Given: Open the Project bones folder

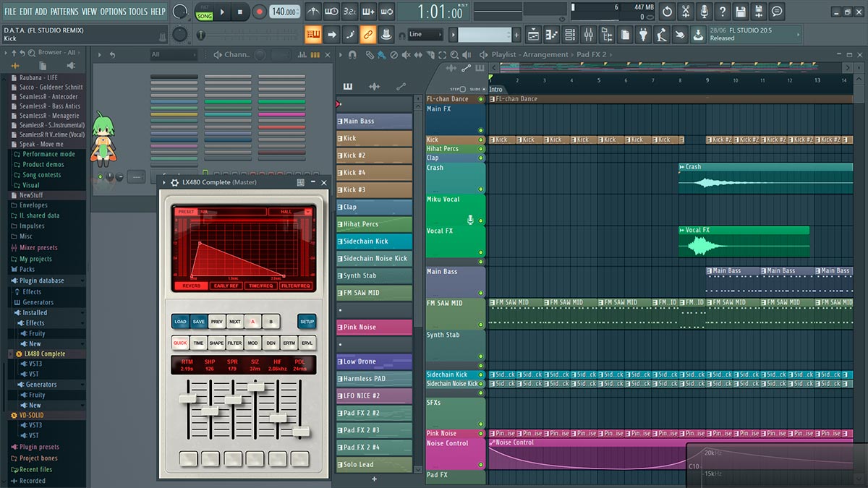Looking at the screenshot, I should (38, 458).
